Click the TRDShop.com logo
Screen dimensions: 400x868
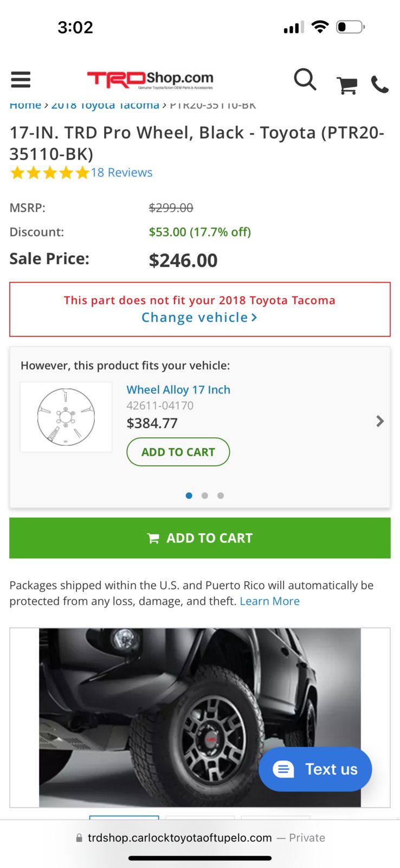pos(150,80)
